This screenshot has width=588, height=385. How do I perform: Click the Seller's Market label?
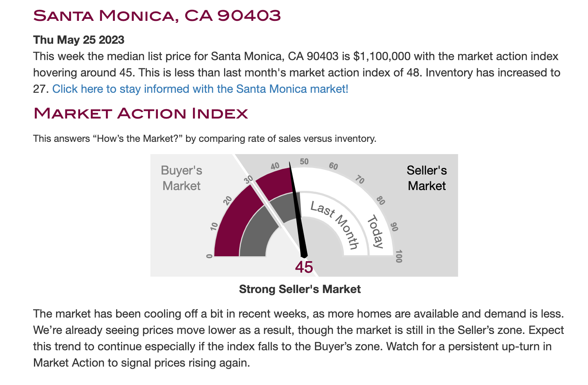(427, 178)
